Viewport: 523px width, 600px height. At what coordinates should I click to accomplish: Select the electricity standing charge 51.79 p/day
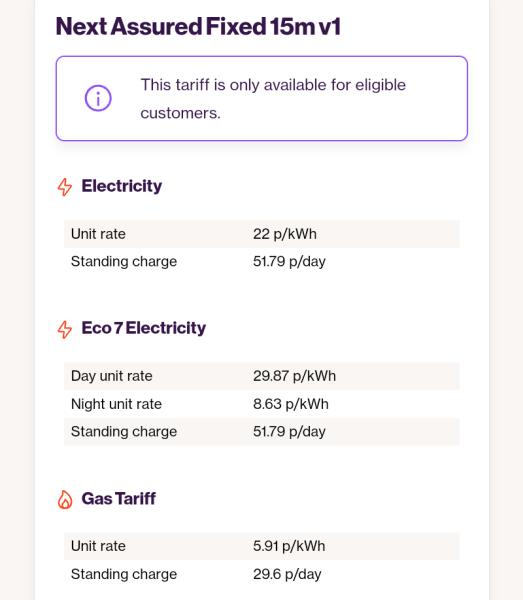289,262
